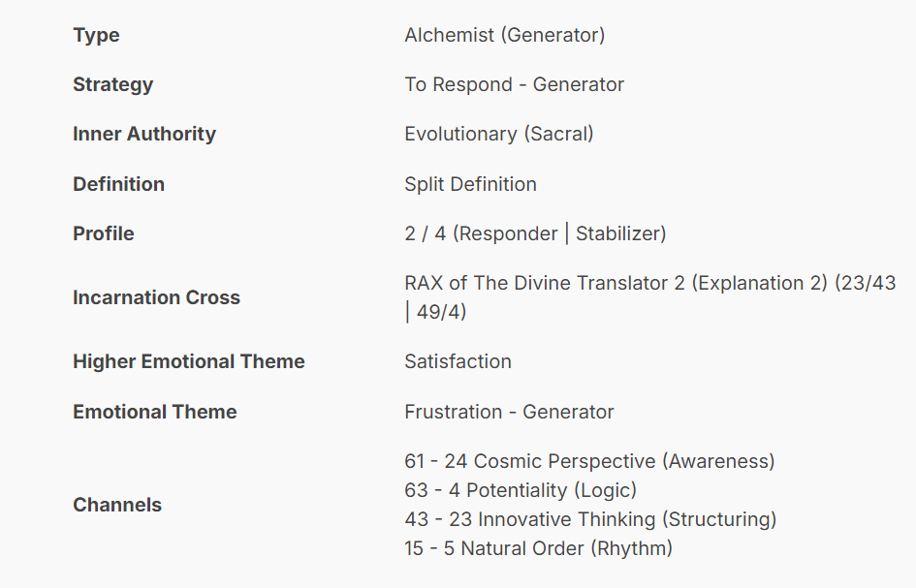Click the 2 / 4 Responder Stabilizer text

click(x=535, y=233)
